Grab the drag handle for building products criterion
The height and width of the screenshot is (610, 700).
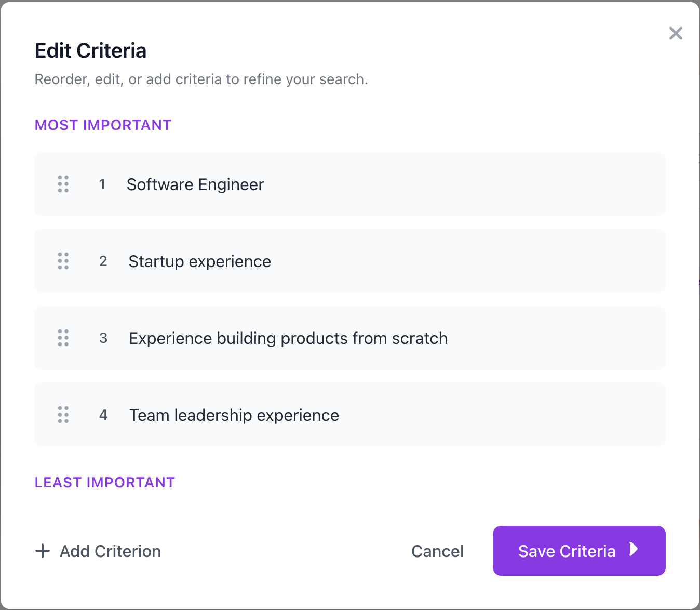[x=63, y=338]
